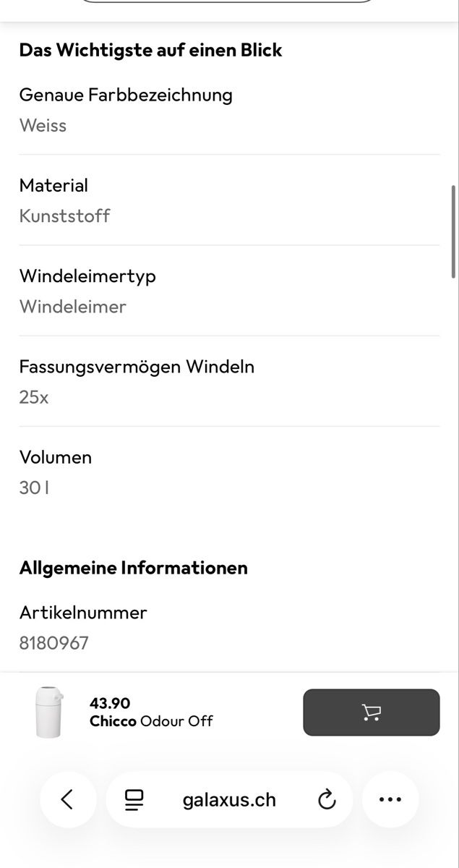Tap the 25x diaper capacity value

tap(34, 397)
